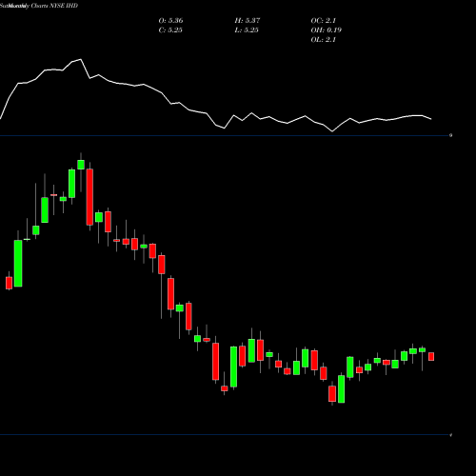Click the last red candle at chart's right end
476x476 pixels.
[431, 356]
